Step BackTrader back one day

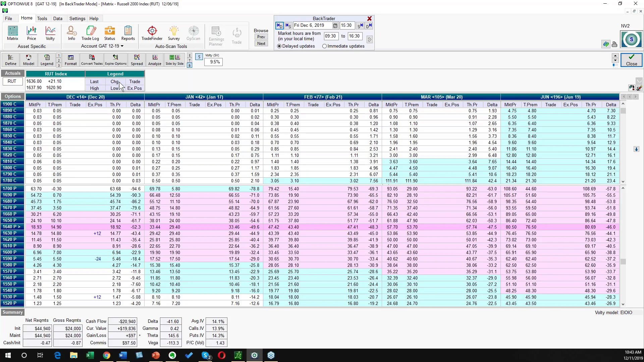click(x=279, y=25)
